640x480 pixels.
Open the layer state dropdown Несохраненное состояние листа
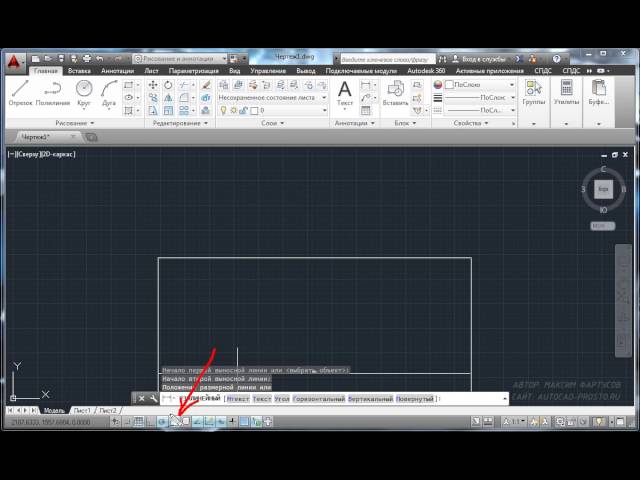(x=272, y=98)
